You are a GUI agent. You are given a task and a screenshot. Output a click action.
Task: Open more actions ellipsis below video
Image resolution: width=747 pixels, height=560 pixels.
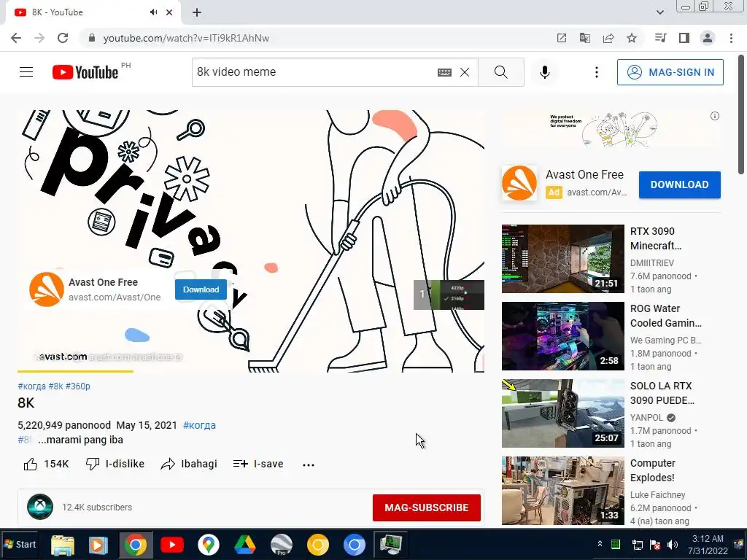[x=309, y=464]
